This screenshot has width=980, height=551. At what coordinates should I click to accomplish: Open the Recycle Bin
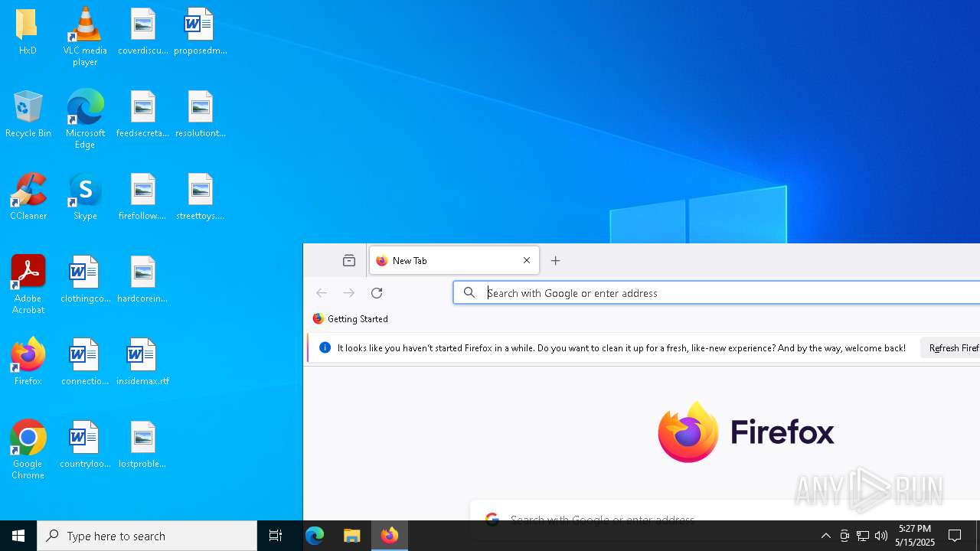pos(28,115)
